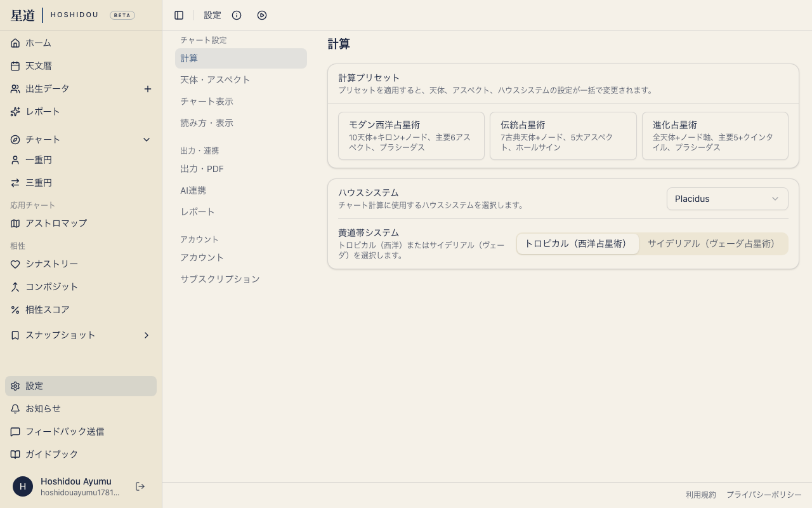Click the open book icon beside ガイドブック
This screenshot has height=508, width=812.
tap(15, 455)
